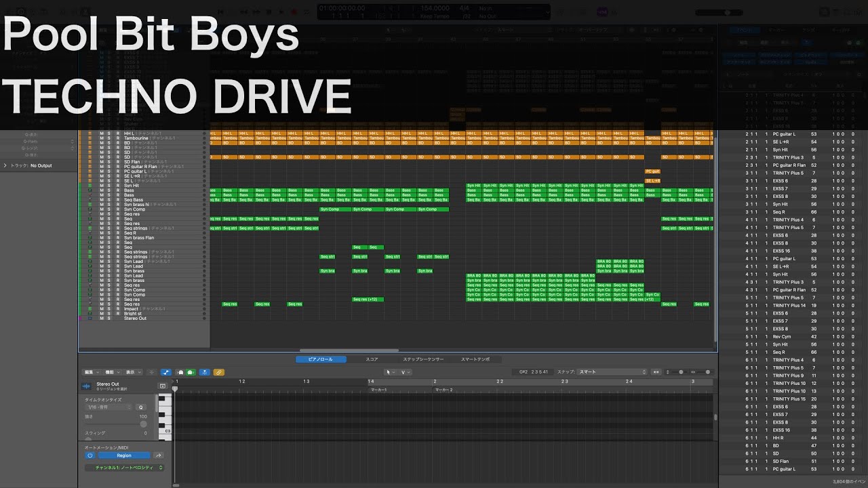Viewport: 868px width, 488px height.
Task: Click the Syn Hit track icon
Action: click(x=90, y=186)
